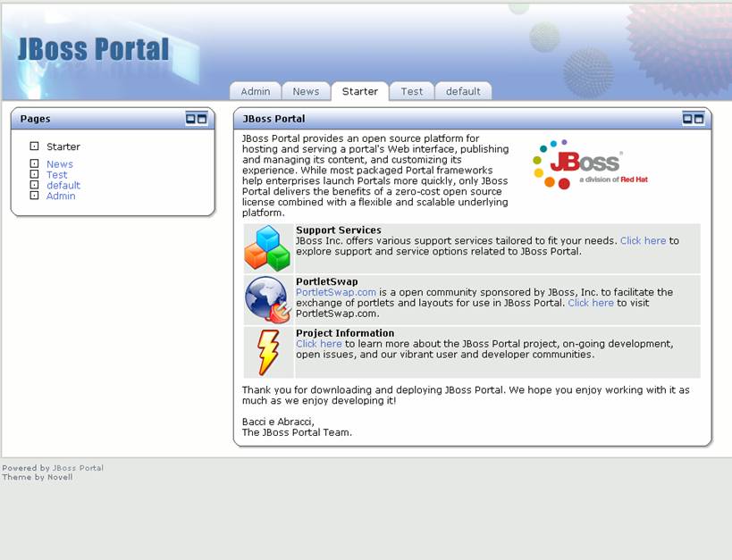Open the default tab
The image size is (732, 560).
point(463,91)
